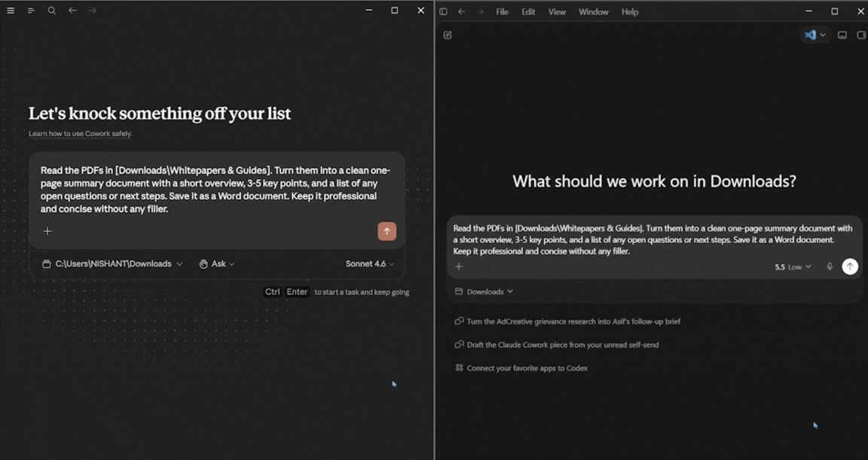
Task: Click inside the Codex prompt text area
Action: coord(653,239)
